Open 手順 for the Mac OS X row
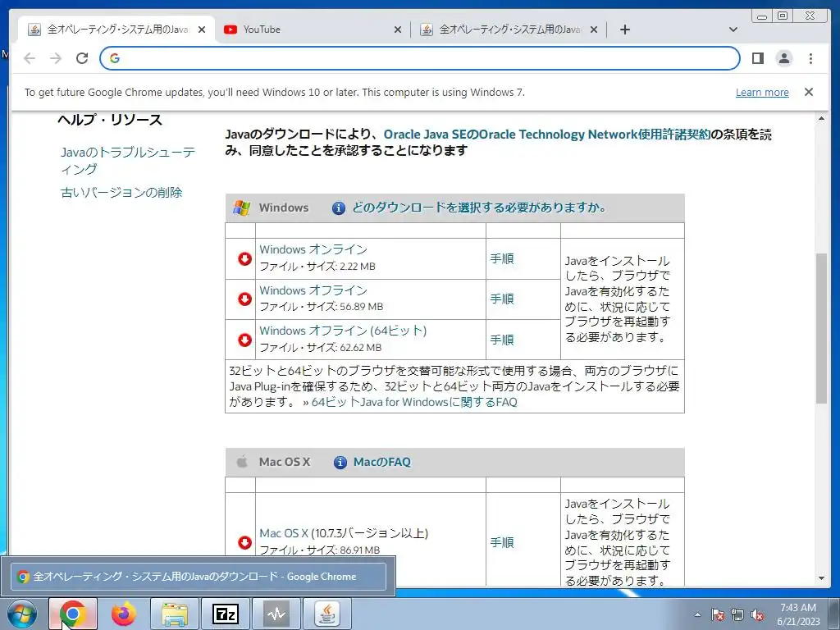This screenshot has height=630, width=840. point(502,542)
